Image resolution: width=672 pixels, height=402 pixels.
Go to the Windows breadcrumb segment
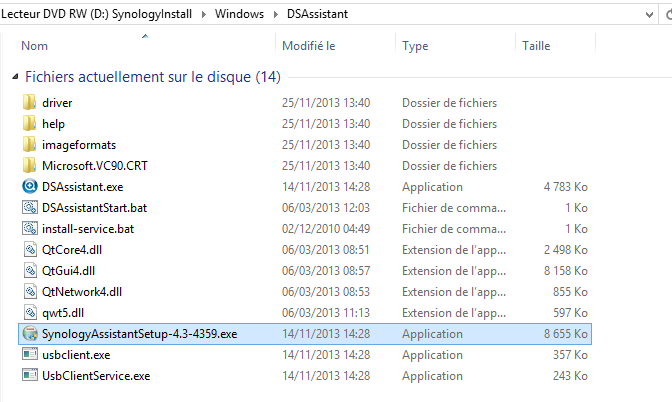click(x=239, y=14)
